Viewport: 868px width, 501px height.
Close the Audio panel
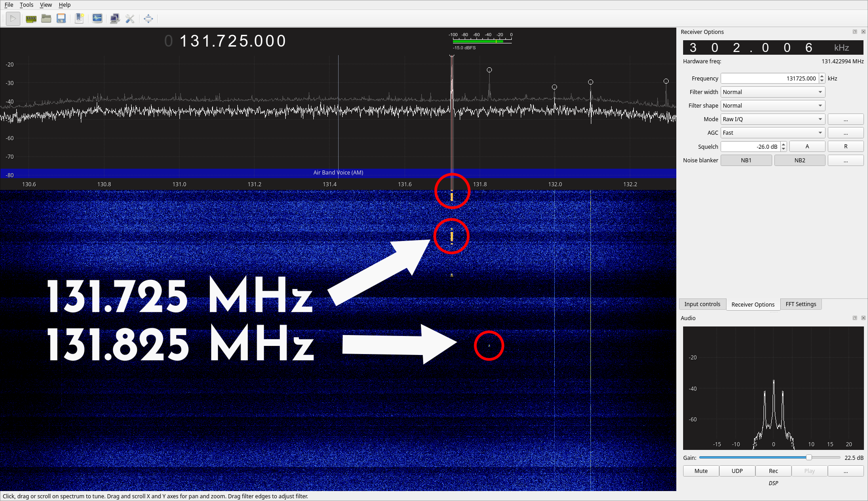[863, 318]
